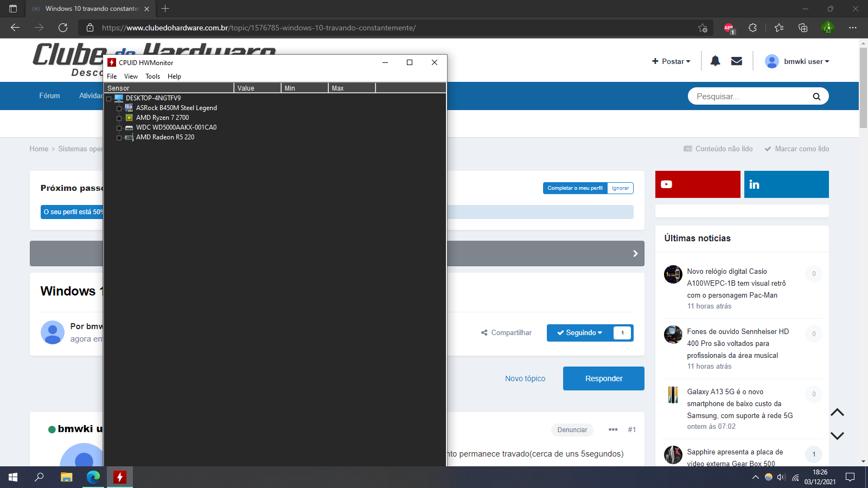Open the File menu in HWMonitor
Viewport: 868px width, 488px height.
pyautogui.click(x=112, y=76)
